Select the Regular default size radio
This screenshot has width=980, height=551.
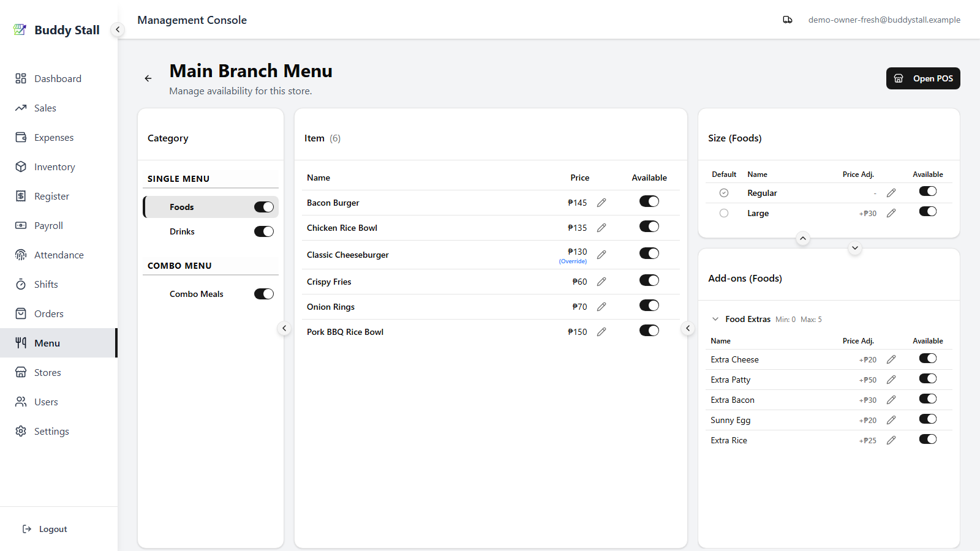point(724,193)
